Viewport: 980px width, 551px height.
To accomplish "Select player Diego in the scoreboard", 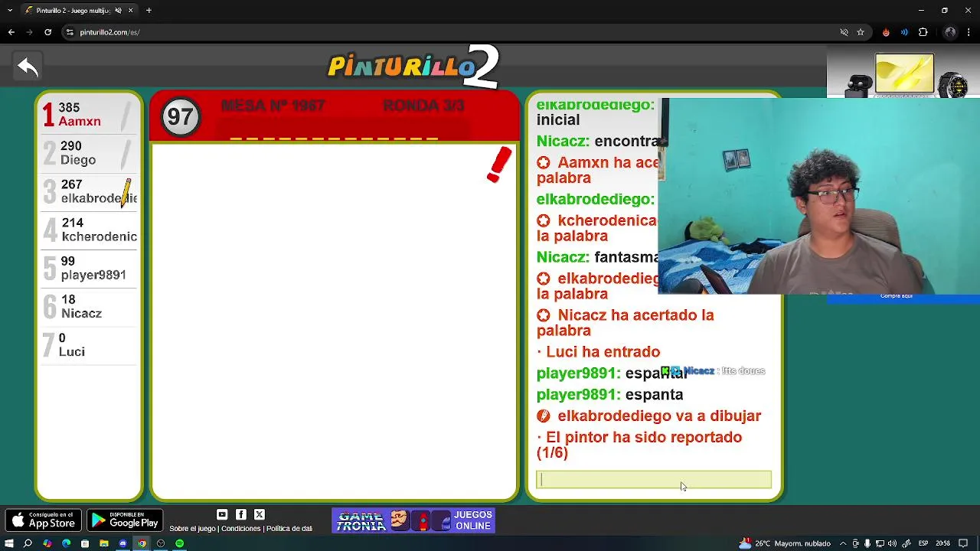I will [89, 153].
